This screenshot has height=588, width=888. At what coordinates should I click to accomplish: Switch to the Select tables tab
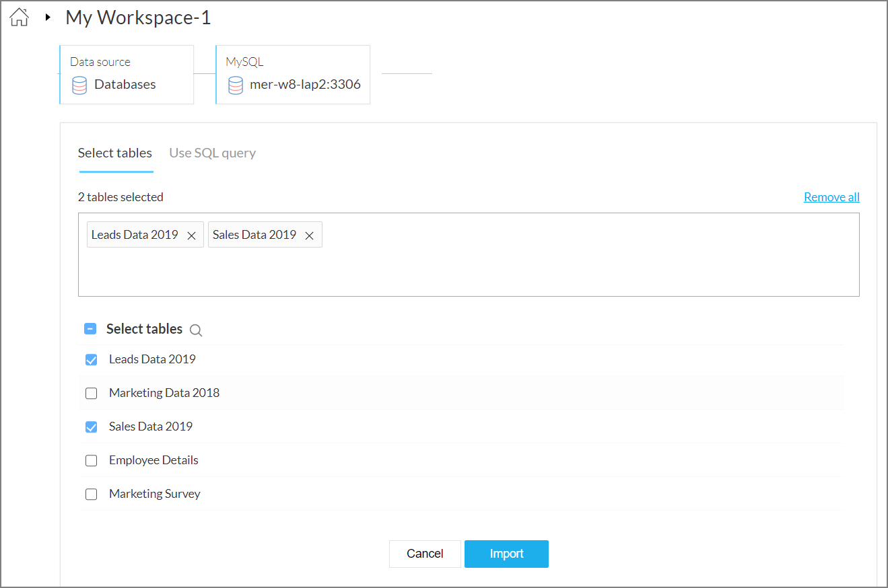pyautogui.click(x=115, y=153)
